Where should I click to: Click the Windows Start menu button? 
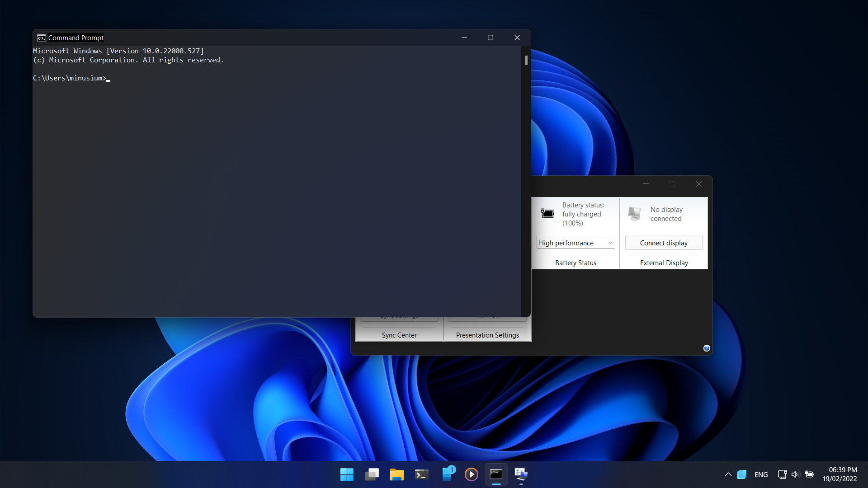(x=346, y=474)
